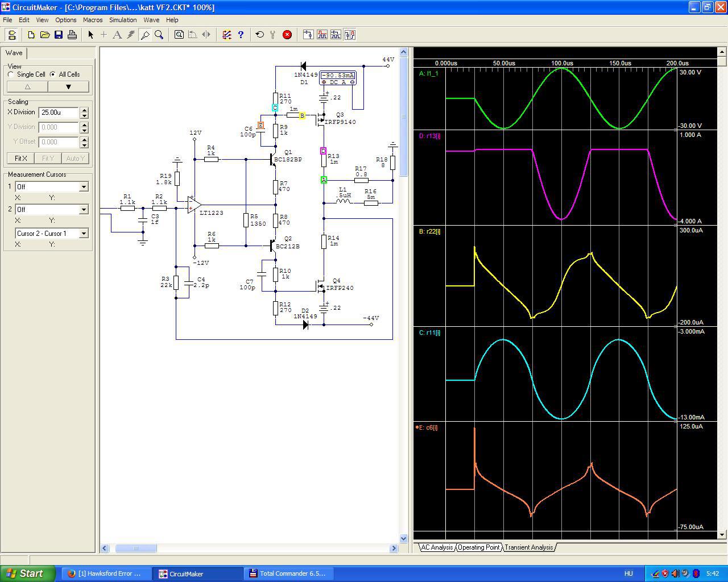The height and width of the screenshot is (582, 728).
Task: Click the blue question mark help icon
Action: point(241,35)
